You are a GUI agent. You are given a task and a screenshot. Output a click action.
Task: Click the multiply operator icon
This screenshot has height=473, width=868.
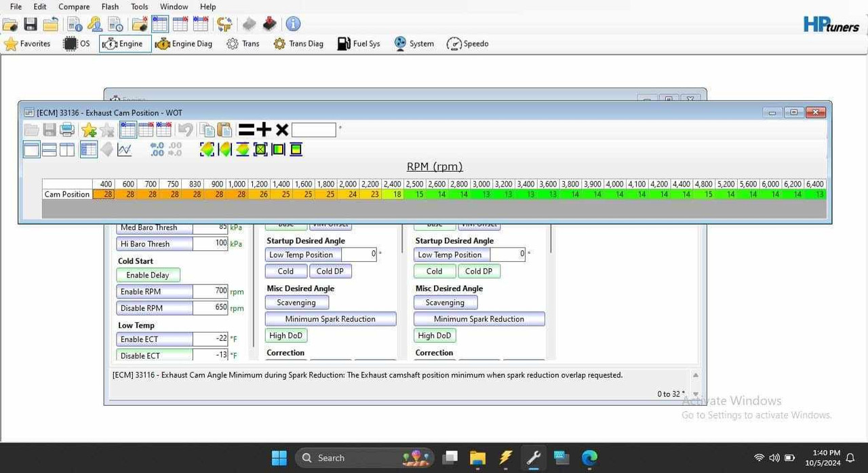[x=282, y=130]
